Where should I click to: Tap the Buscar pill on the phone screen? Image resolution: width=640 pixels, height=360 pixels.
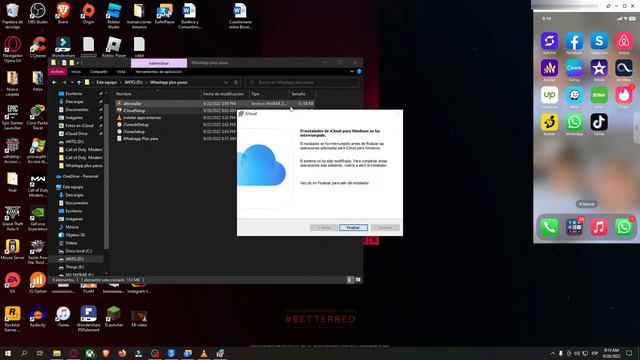tap(587, 204)
